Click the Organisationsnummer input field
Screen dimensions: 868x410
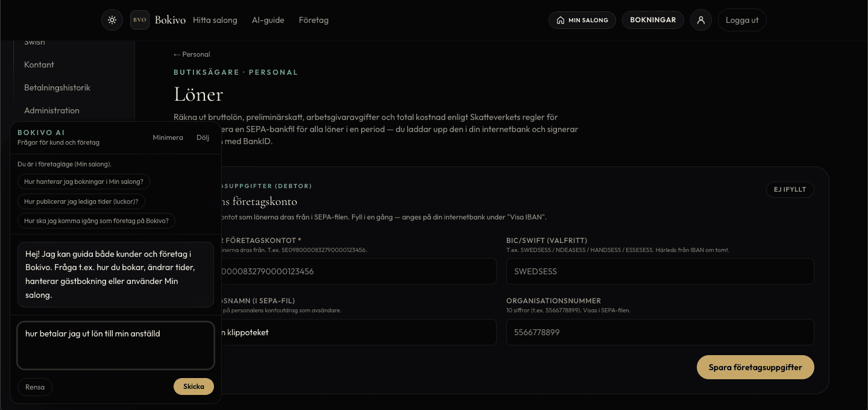(x=660, y=332)
